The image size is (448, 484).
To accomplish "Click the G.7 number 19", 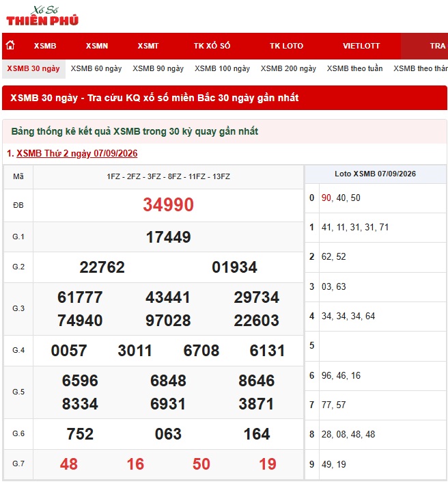I will (x=268, y=464).
